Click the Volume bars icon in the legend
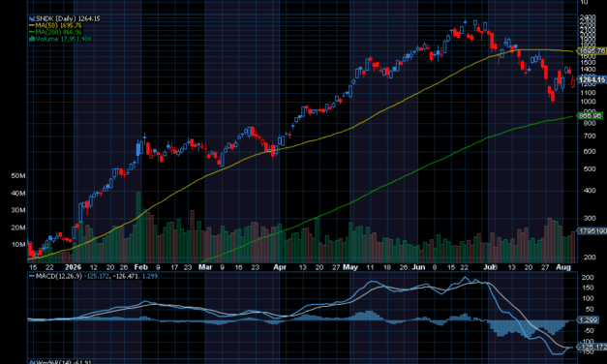The height and width of the screenshot is (364, 607). pyautogui.click(x=32, y=39)
